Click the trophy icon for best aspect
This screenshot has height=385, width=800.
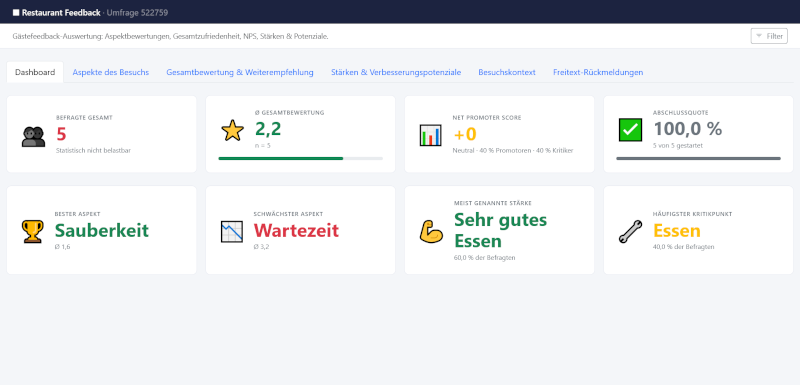pyautogui.click(x=32, y=231)
